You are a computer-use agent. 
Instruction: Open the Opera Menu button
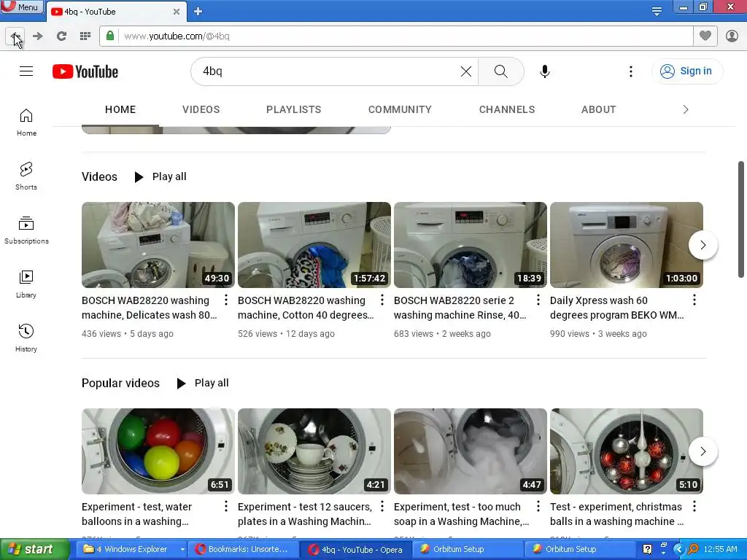22,7
